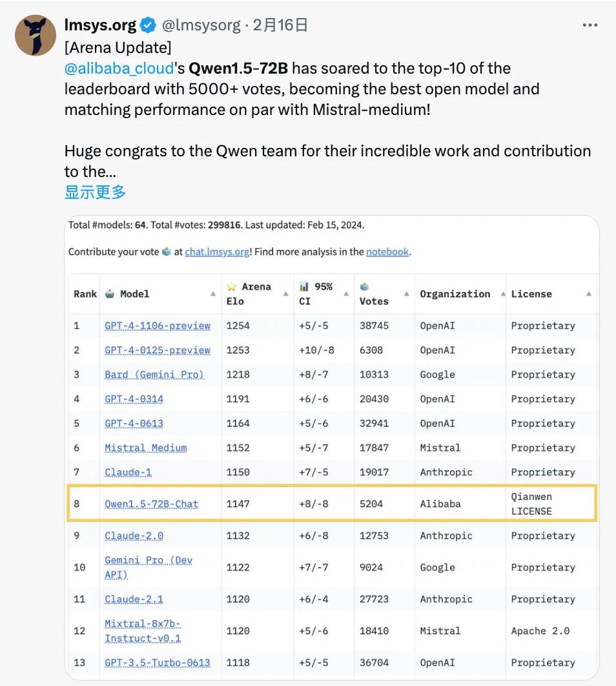Click the Mistral Medium model link
The height and width of the screenshot is (686, 616).
pos(146,448)
